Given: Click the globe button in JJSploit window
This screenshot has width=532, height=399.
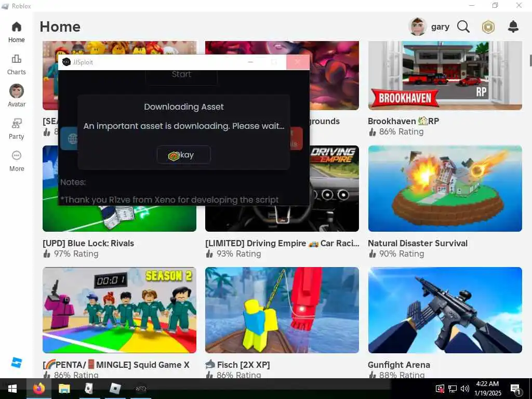Looking at the screenshot, I should coord(69,138).
